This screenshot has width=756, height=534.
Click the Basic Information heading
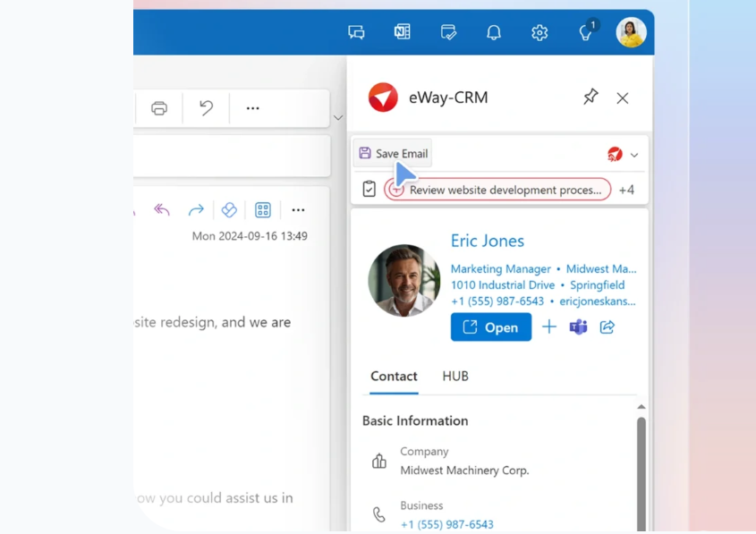tap(415, 420)
